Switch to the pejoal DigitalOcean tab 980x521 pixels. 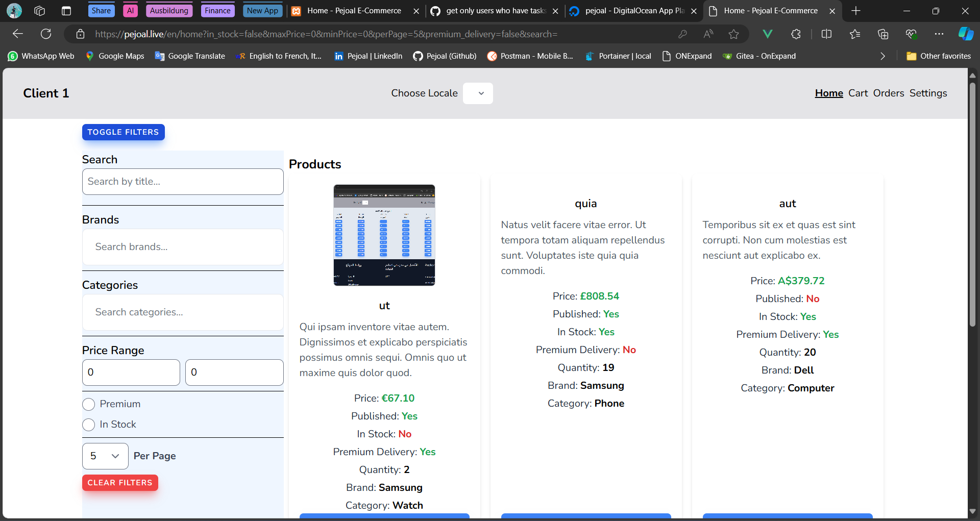(633, 11)
